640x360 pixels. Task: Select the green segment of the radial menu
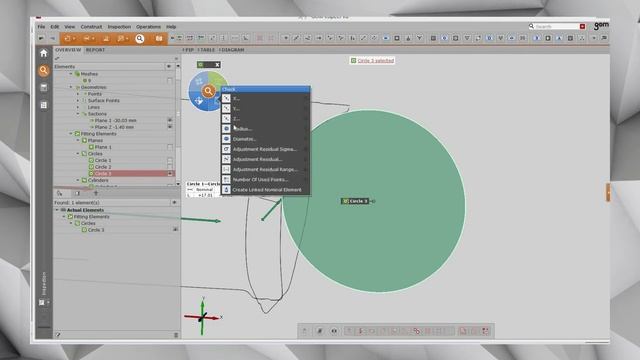pos(218,80)
